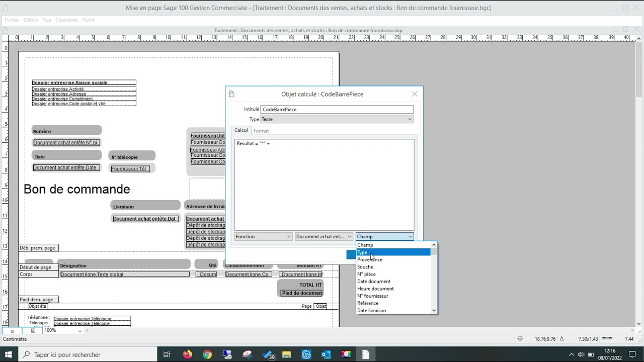
Task: Click the dropdown list's scroll down arrow
Action: point(434,310)
